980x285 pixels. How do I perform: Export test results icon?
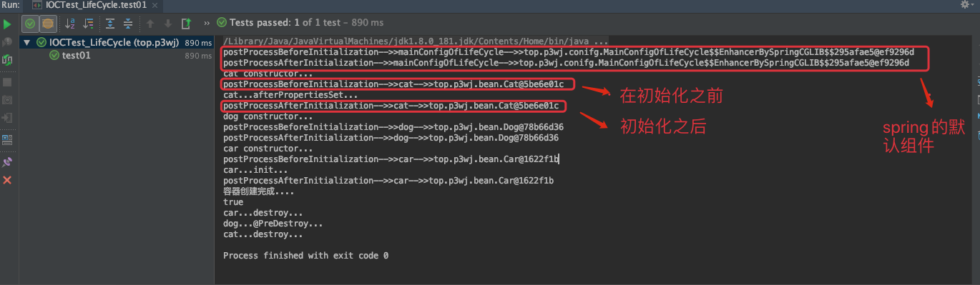point(187,24)
